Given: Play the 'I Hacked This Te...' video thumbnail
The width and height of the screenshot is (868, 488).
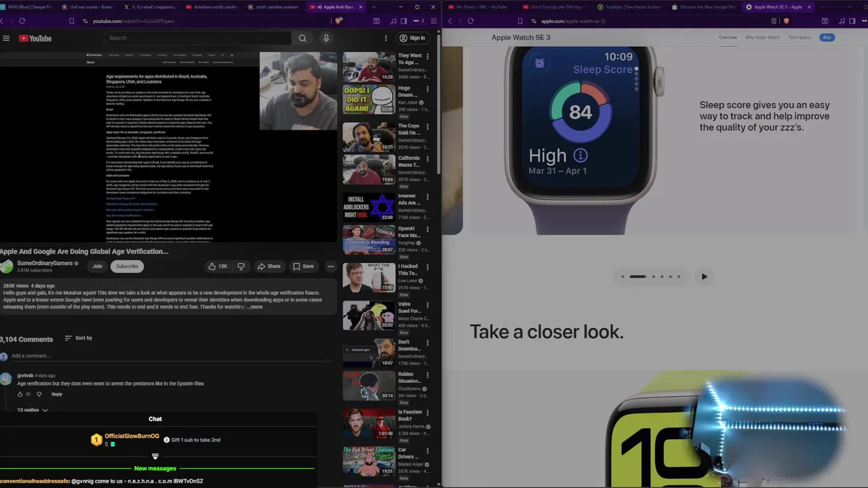Looking at the screenshot, I should point(369,277).
